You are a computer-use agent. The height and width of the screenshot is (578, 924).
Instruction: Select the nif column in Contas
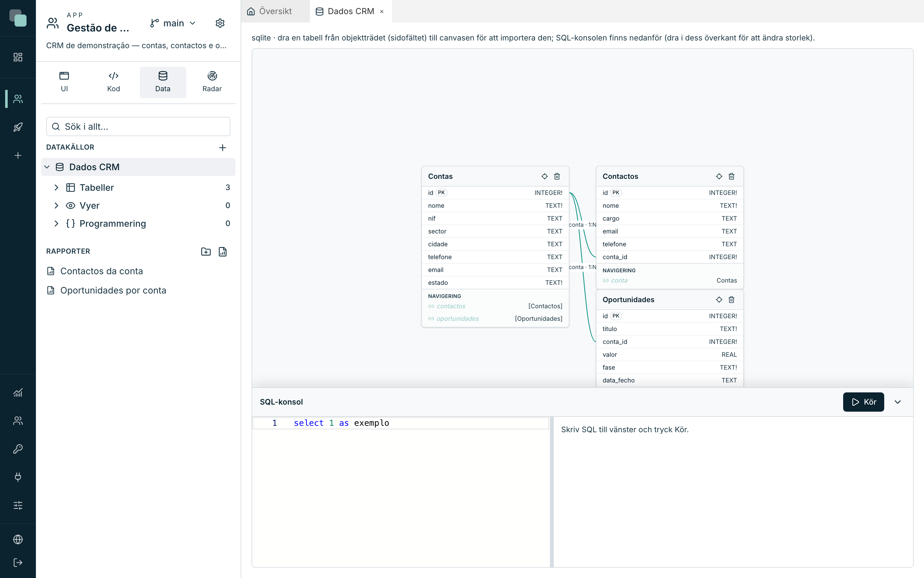point(495,219)
